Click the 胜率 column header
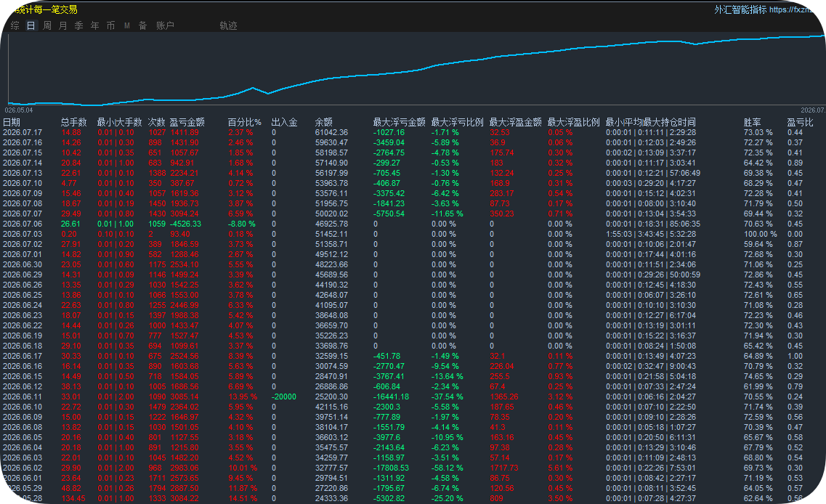Viewport: 826px width, 504px height. coord(752,122)
